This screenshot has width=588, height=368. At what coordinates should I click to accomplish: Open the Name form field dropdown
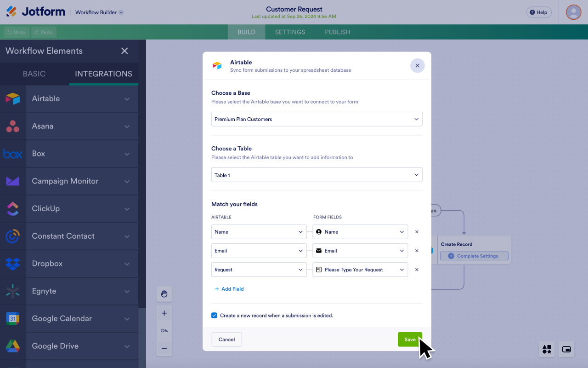[x=360, y=232]
